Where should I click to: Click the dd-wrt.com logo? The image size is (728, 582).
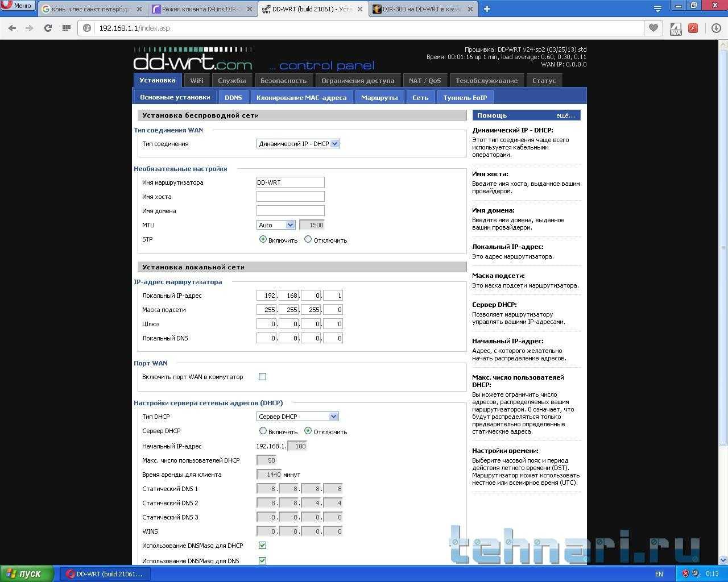coord(193,60)
